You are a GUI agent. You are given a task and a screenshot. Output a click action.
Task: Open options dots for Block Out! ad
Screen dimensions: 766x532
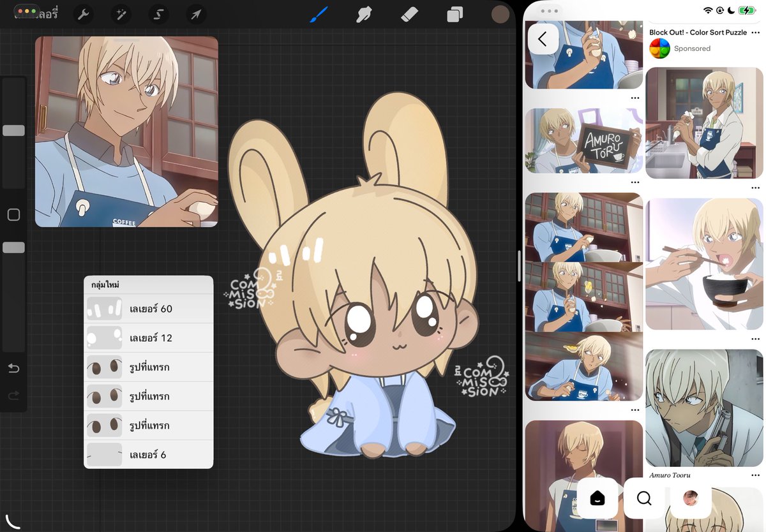[756, 32]
